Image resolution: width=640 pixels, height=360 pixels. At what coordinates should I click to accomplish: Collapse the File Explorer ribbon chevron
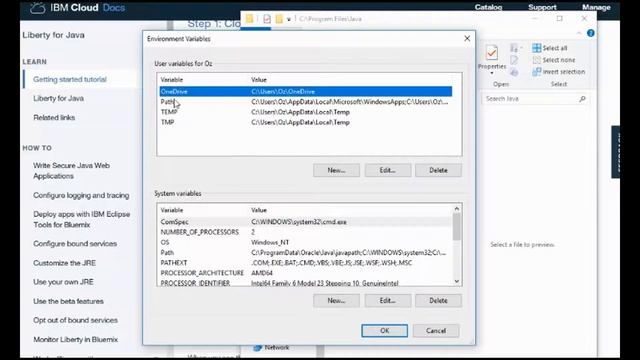579,33
